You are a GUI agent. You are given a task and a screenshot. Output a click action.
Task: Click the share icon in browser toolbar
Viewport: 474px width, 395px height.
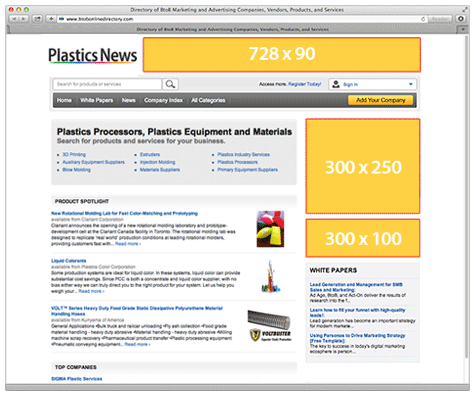pos(37,19)
